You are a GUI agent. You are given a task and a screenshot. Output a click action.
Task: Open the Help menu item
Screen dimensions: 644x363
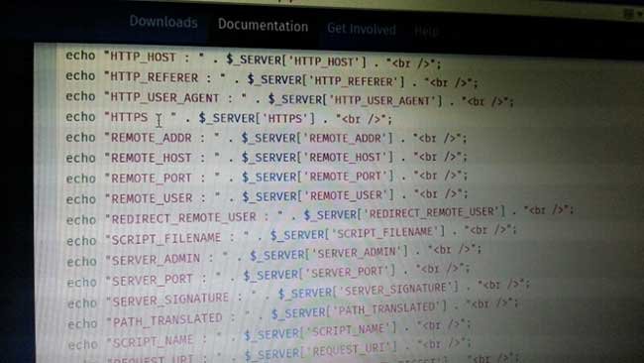426,32
